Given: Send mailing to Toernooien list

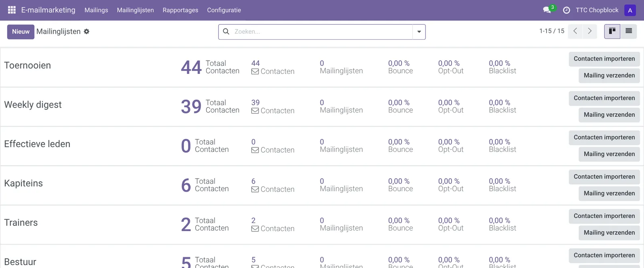Looking at the screenshot, I should pyautogui.click(x=609, y=76).
